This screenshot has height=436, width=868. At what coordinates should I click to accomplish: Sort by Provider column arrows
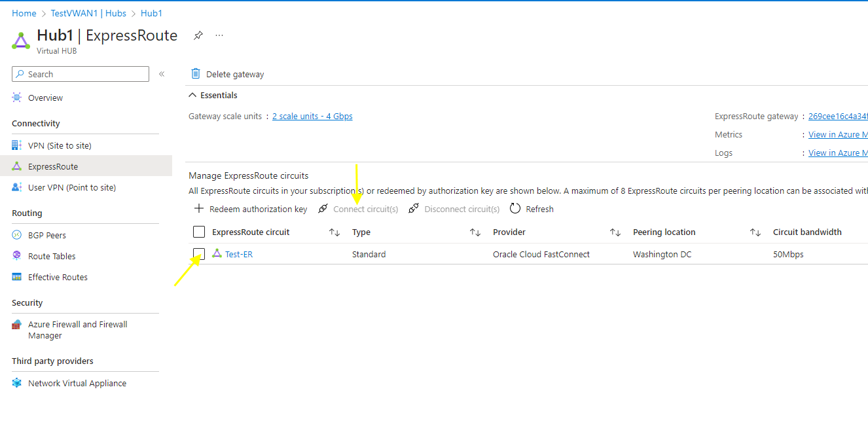point(615,232)
